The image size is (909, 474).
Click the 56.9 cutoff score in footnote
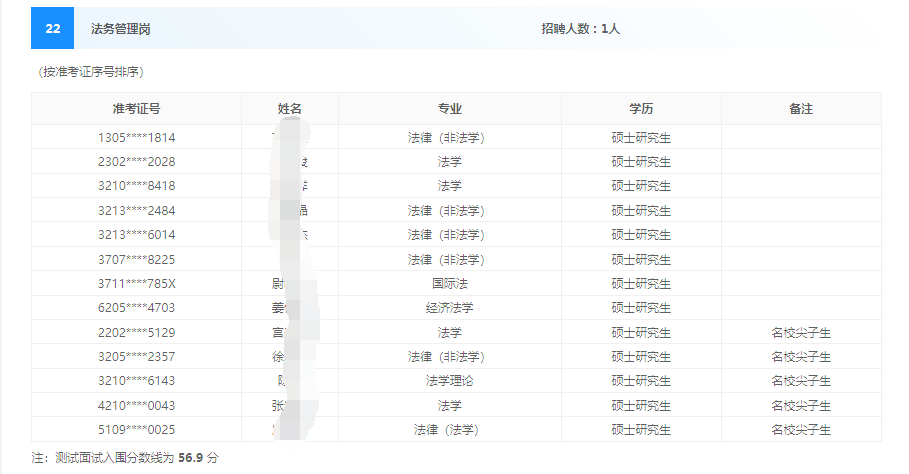[190, 457]
